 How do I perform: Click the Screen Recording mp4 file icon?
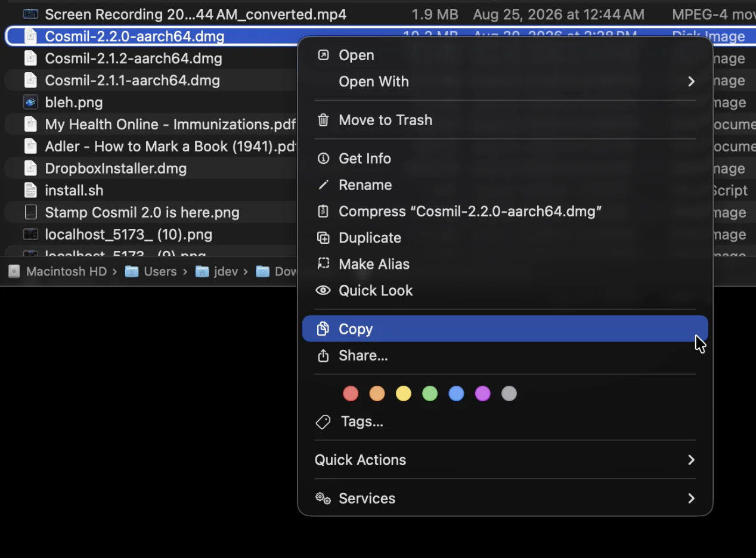(x=30, y=14)
